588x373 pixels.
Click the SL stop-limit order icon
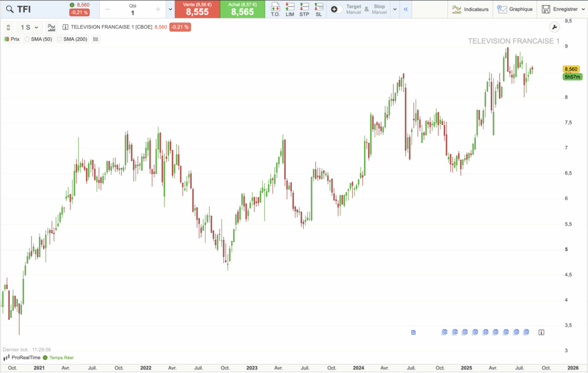[x=319, y=9]
